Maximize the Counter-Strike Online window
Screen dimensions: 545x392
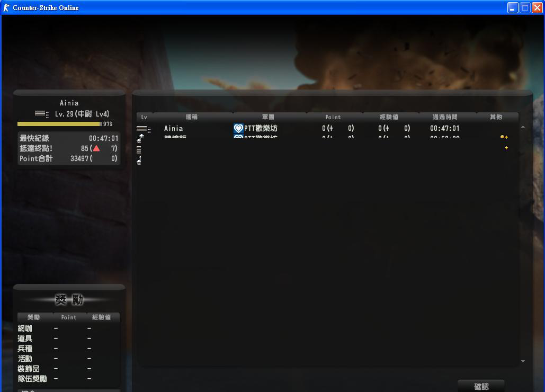coord(525,7)
